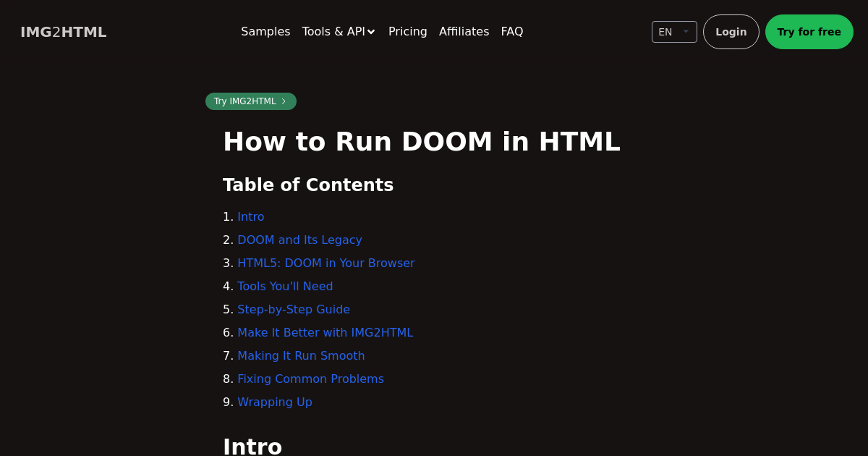
Task: Click the Try IMG2HTML badge
Action: (251, 101)
